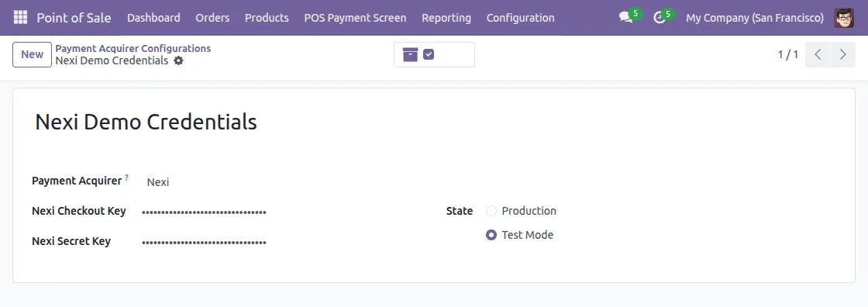868x307 pixels.
Task: Open the Orders menu
Action: (x=212, y=18)
